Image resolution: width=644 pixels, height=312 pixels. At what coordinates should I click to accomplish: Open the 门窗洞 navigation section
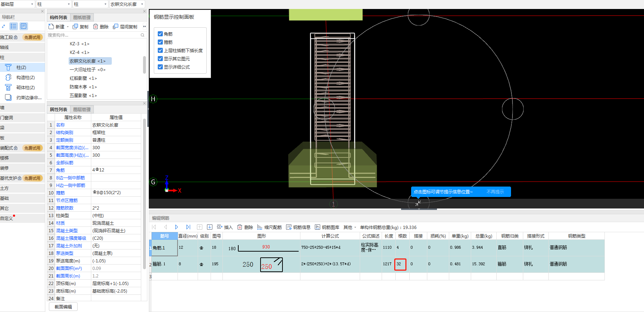point(22,118)
